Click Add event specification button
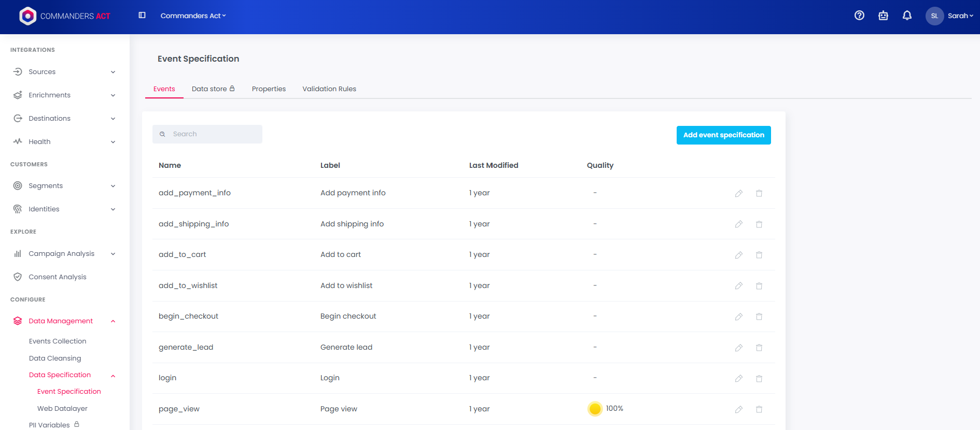Image resolution: width=980 pixels, height=430 pixels. (723, 135)
